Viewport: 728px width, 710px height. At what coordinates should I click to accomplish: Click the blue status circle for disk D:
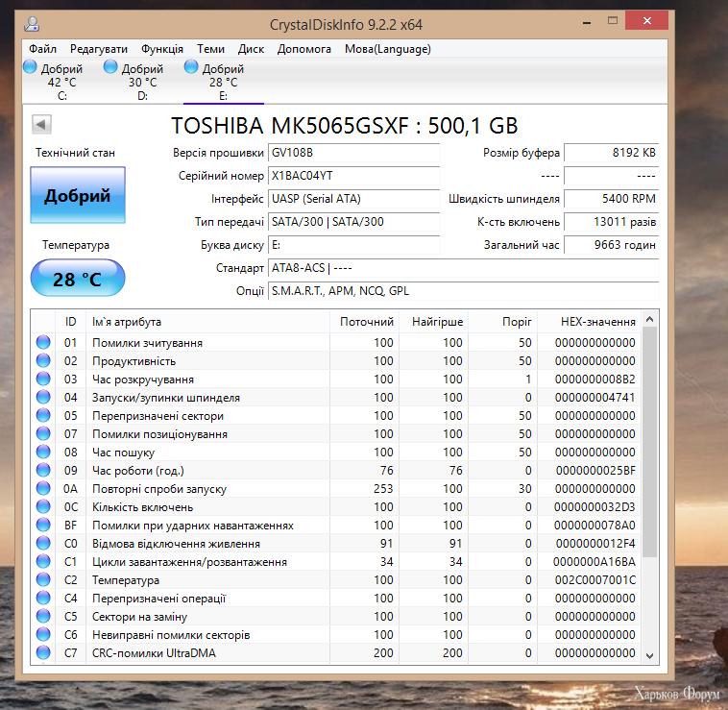110,67
